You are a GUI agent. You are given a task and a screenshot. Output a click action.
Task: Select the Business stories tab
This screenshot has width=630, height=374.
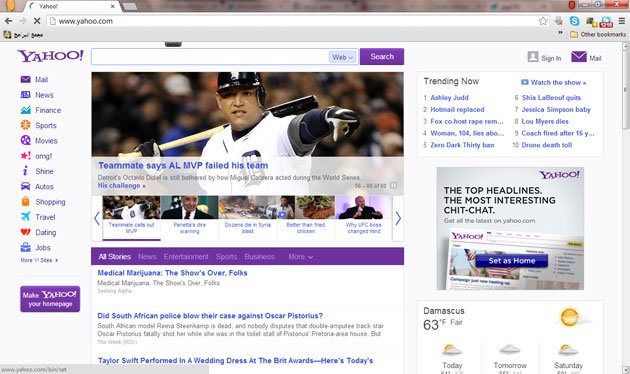(x=260, y=257)
